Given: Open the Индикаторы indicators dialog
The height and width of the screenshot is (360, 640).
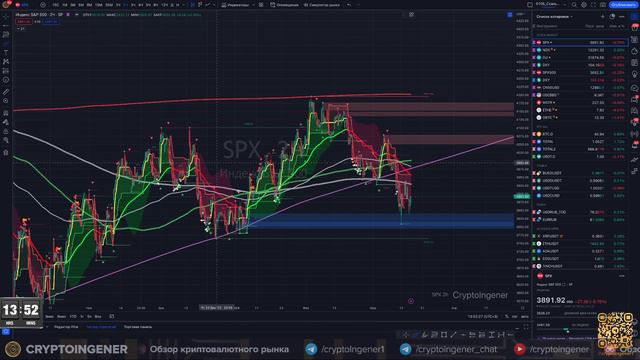Looking at the screenshot, I should coord(236,5).
